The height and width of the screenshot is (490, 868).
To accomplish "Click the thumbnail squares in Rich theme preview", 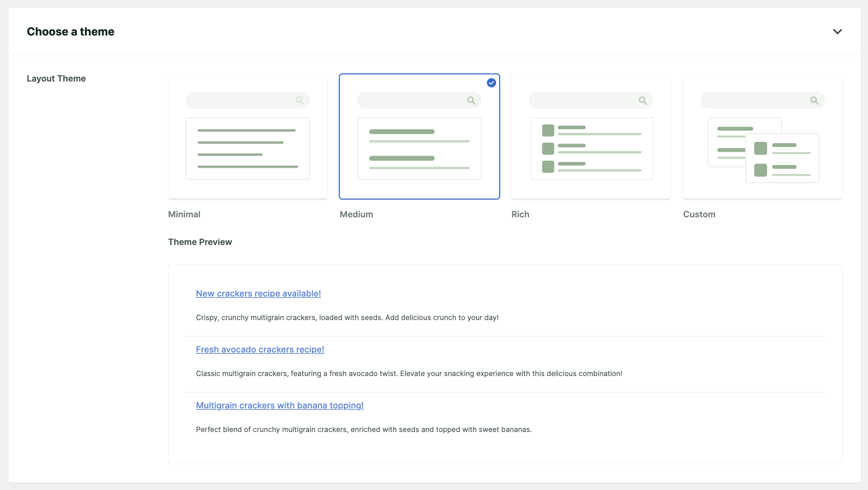I will pyautogui.click(x=548, y=148).
